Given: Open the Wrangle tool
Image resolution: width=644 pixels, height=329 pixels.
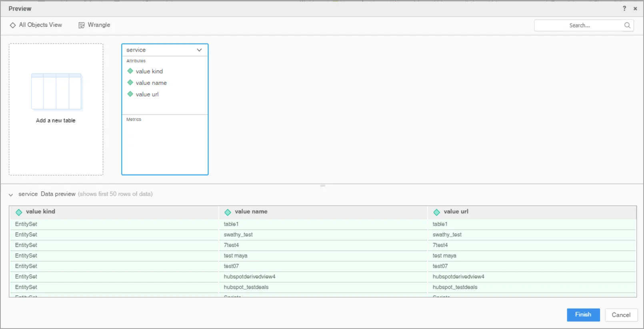Looking at the screenshot, I should [94, 25].
